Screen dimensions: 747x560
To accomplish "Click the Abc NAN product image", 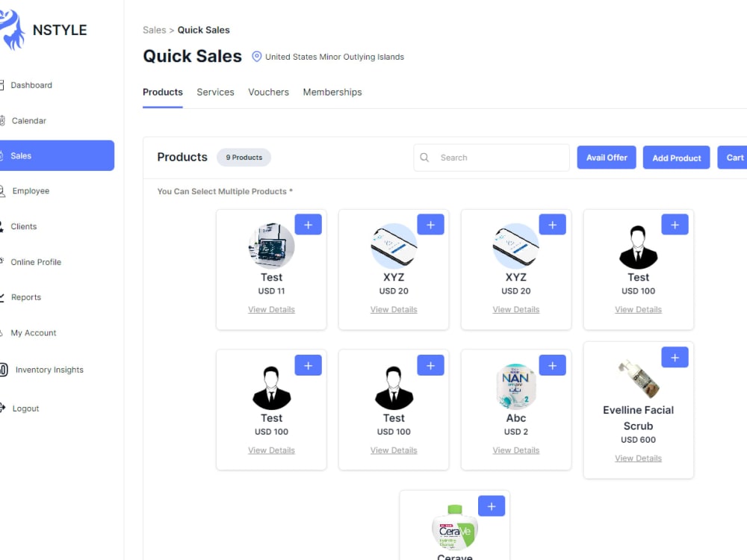I will pos(516,387).
